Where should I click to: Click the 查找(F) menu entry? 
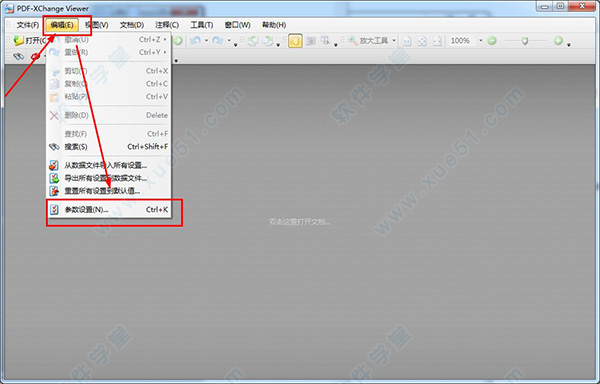108,134
